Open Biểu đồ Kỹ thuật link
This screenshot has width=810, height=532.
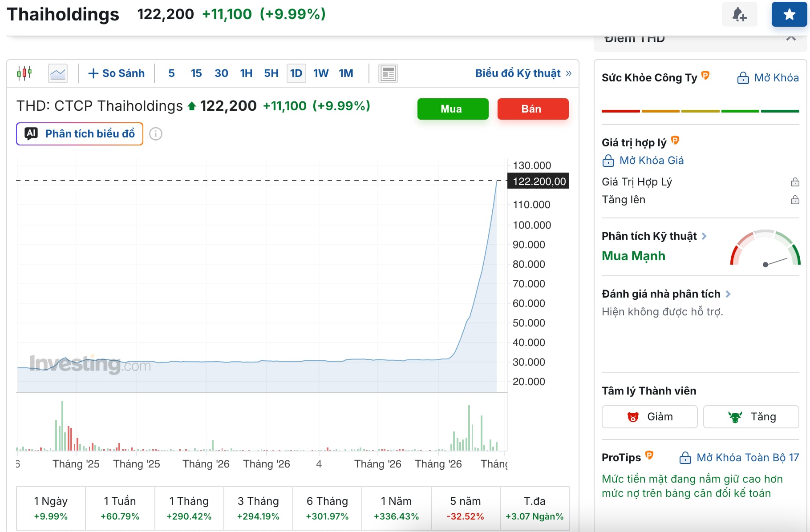point(523,73)
